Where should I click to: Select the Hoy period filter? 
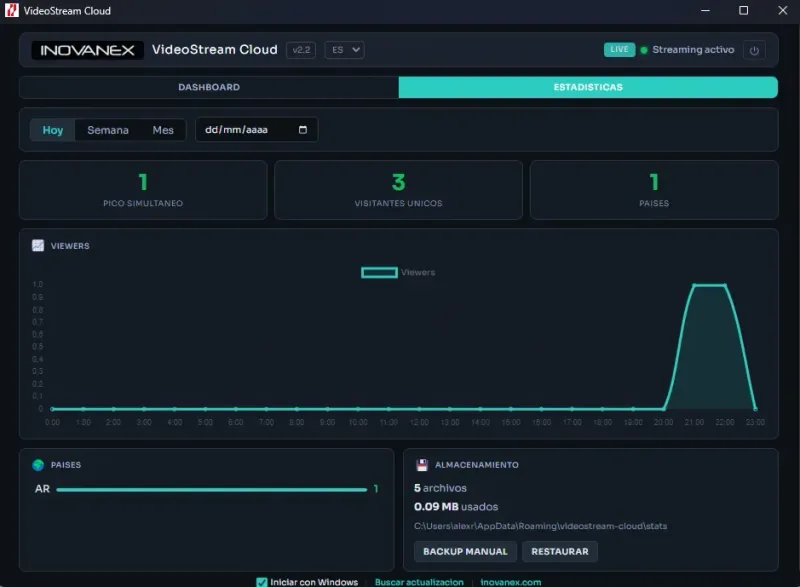[53, 130]
